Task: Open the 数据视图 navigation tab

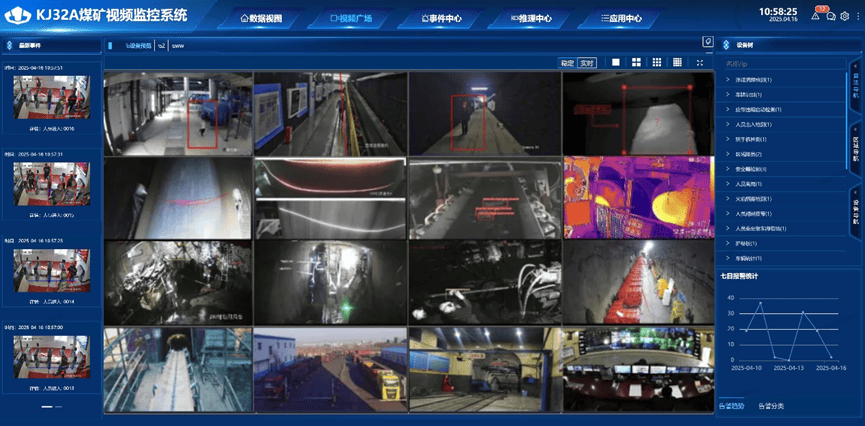Action: (261, 18)
